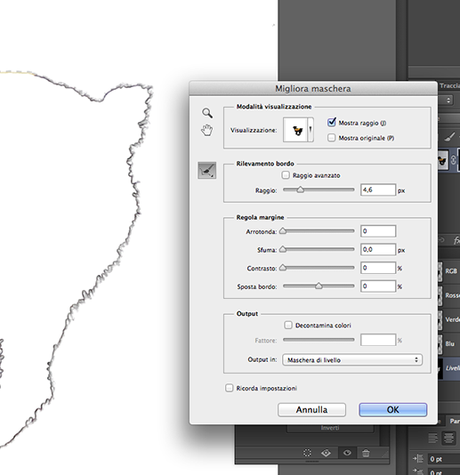
Task: Click the Sposta bordo percentage field
Action: (378, 286)
